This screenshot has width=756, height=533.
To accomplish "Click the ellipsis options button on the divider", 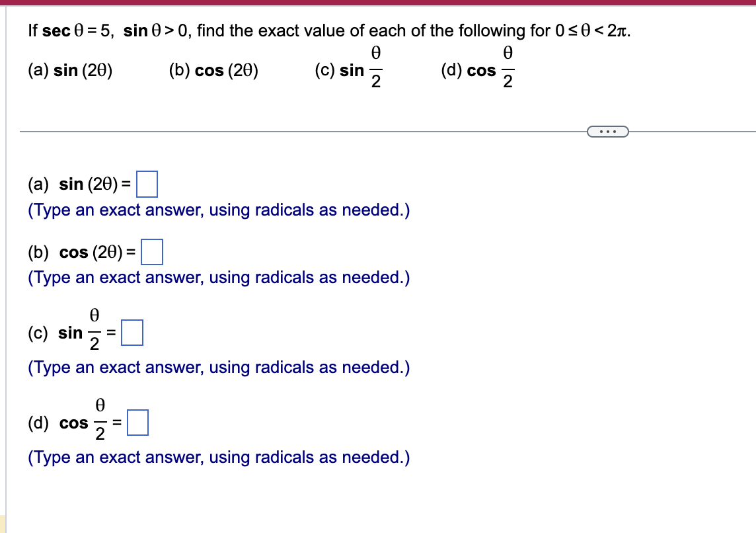I will (607, 132).
